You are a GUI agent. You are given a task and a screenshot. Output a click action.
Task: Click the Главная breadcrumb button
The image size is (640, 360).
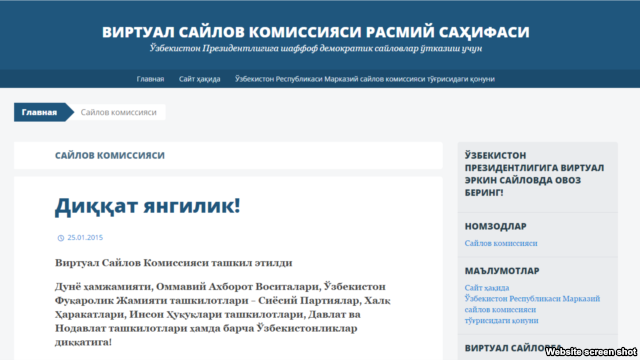(40, 112)
